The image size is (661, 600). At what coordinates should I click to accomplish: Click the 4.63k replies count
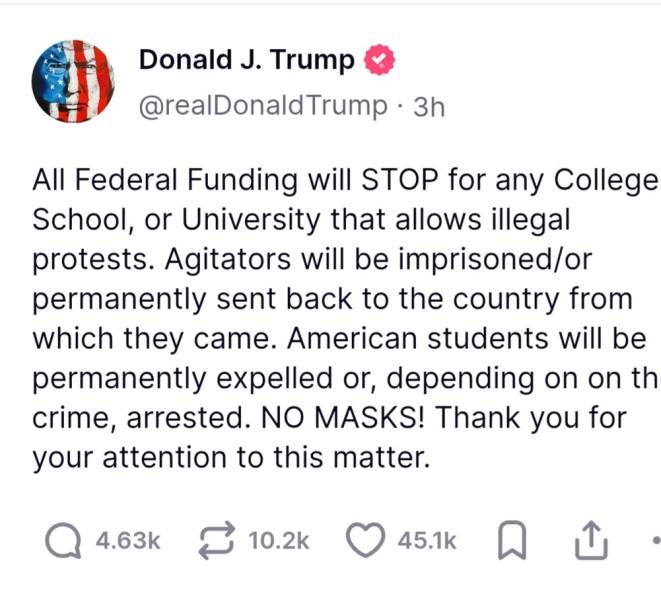coord(127,541)
